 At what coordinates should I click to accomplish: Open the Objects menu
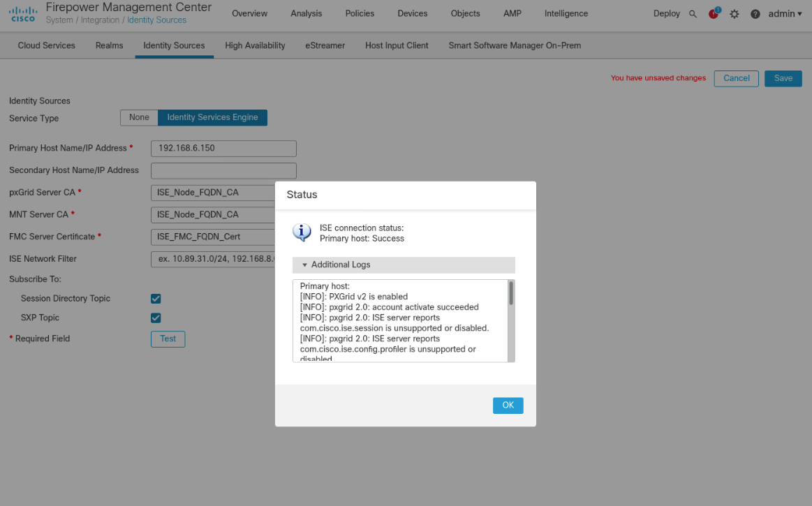point(465,13)
